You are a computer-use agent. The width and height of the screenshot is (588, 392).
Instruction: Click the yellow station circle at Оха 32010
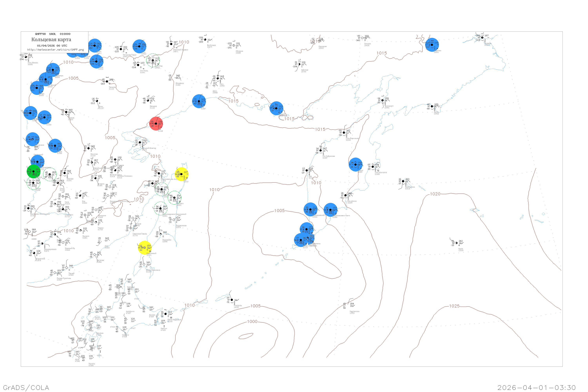click(x=181, y=174)
